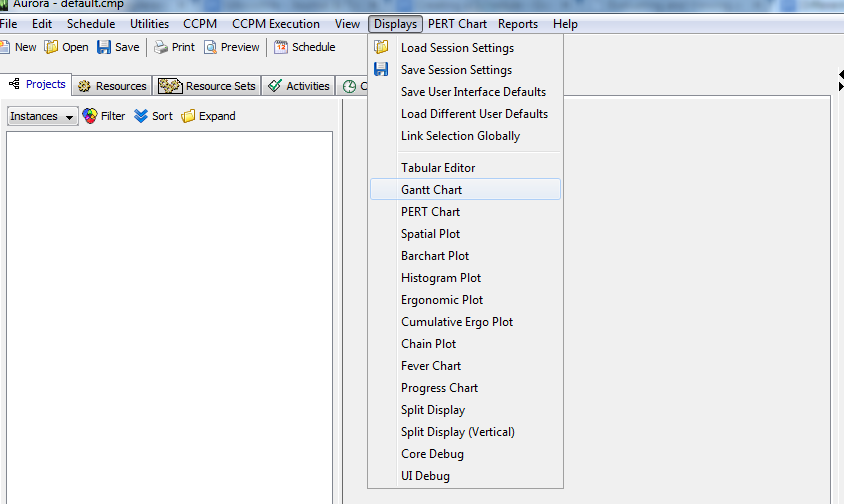
Task: Click the New project toolbar icon
Action: click(x=5, y=47)
